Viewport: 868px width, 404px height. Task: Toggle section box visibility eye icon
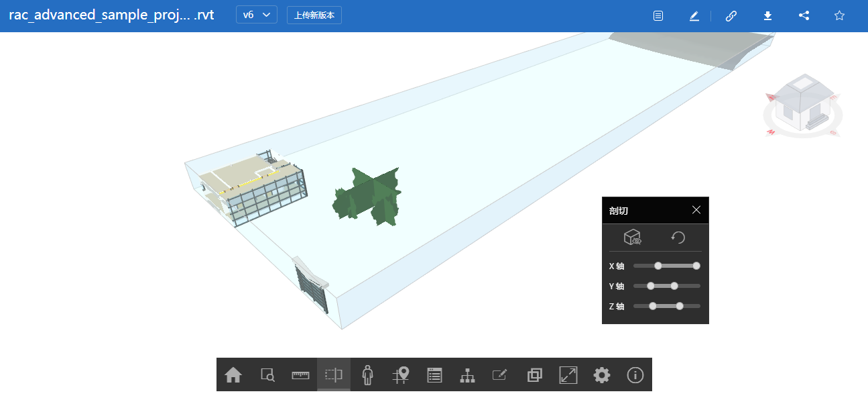click(x=633, y=238)
